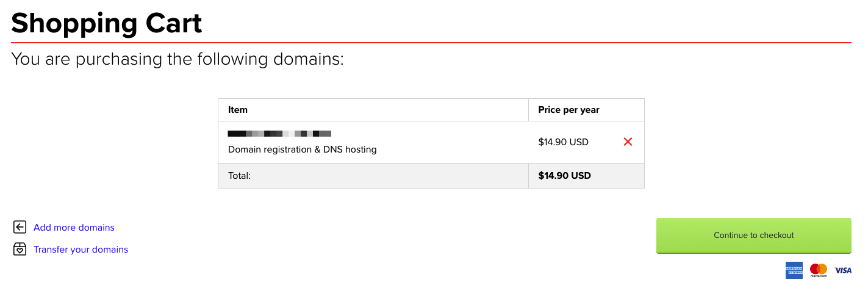Open the Add more domains link
The height and width of the screenshot is (288, 868).
tap(74, 228)
